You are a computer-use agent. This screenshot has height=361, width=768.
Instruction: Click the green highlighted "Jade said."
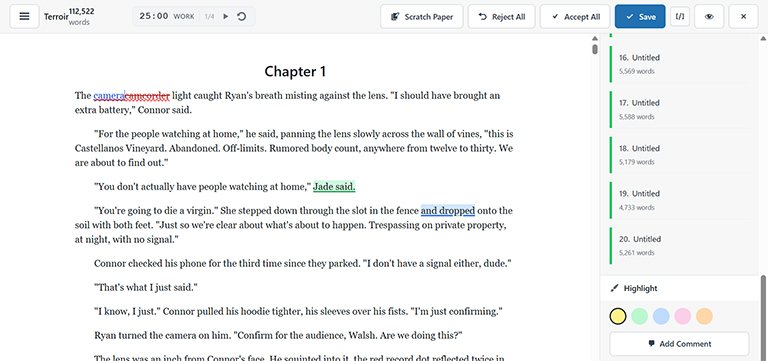pyautogui.click(x=335, y=187)
